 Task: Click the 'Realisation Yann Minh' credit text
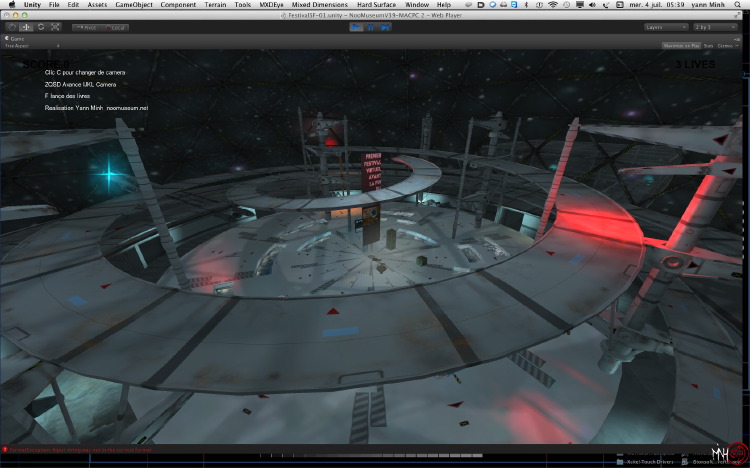(x=96, y=108)
